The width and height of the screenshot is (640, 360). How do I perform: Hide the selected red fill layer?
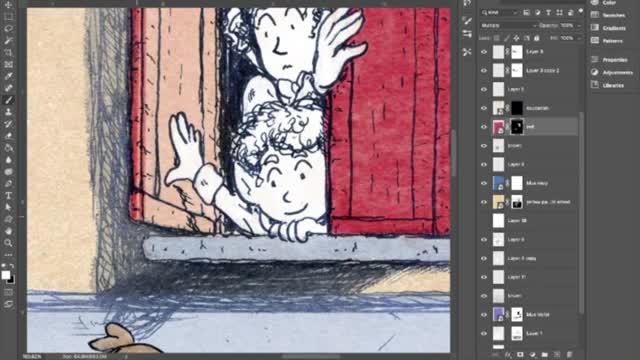click(x=484, y=127)
